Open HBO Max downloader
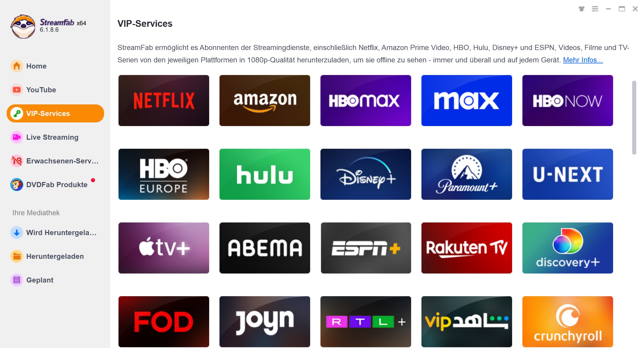The image size is (644, 348). [366, 100]
